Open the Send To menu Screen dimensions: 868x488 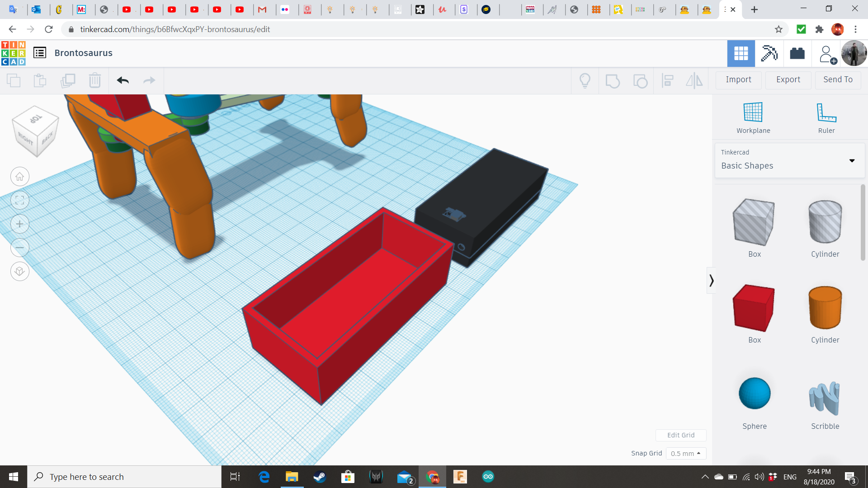pos(838,80)
